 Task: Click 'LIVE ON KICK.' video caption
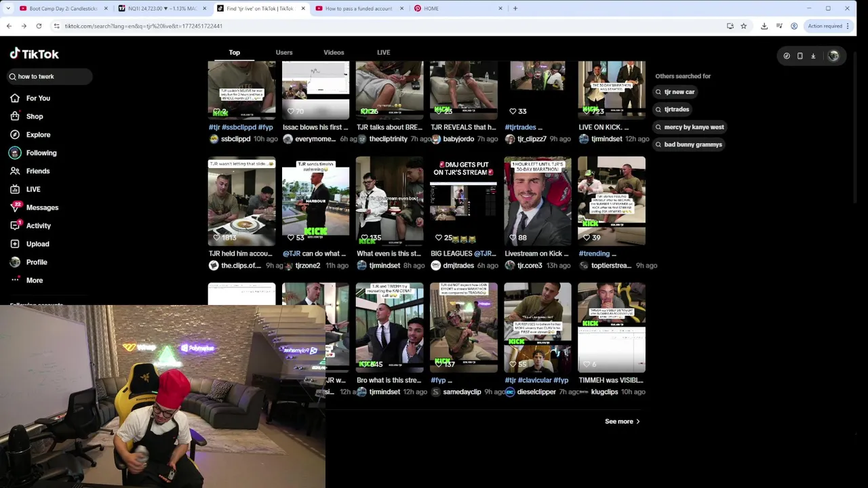tap(604, 127)
